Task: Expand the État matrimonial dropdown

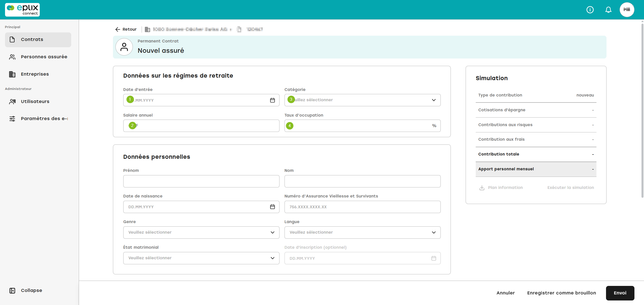Action: [201, 258]
